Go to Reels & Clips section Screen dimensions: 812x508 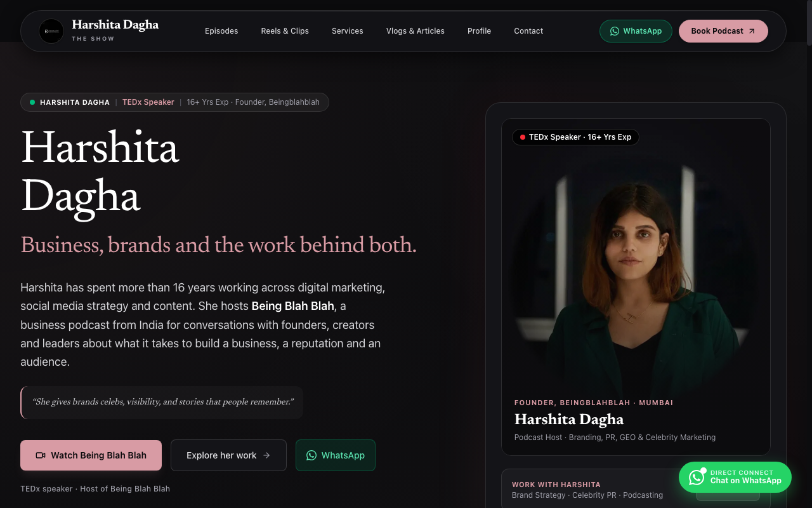(285, 31)
